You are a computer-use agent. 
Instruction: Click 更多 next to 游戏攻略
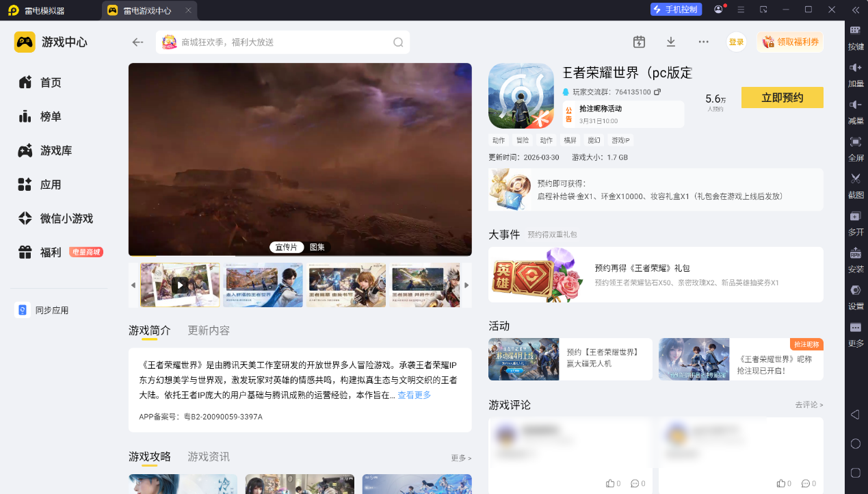point(461,458)
